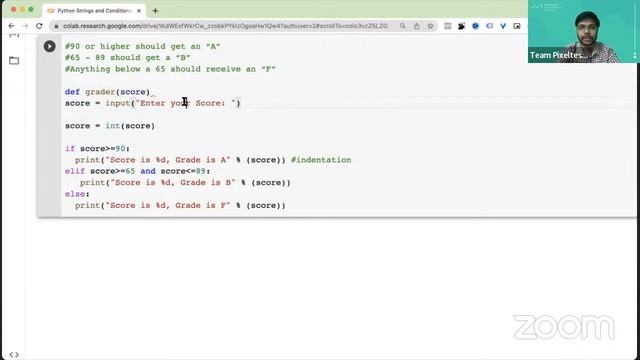The height and width of the screenshot is (360, 640).
Task: Click the comment '#65 - 89 should get a "B"'
Action: (127, 58)
